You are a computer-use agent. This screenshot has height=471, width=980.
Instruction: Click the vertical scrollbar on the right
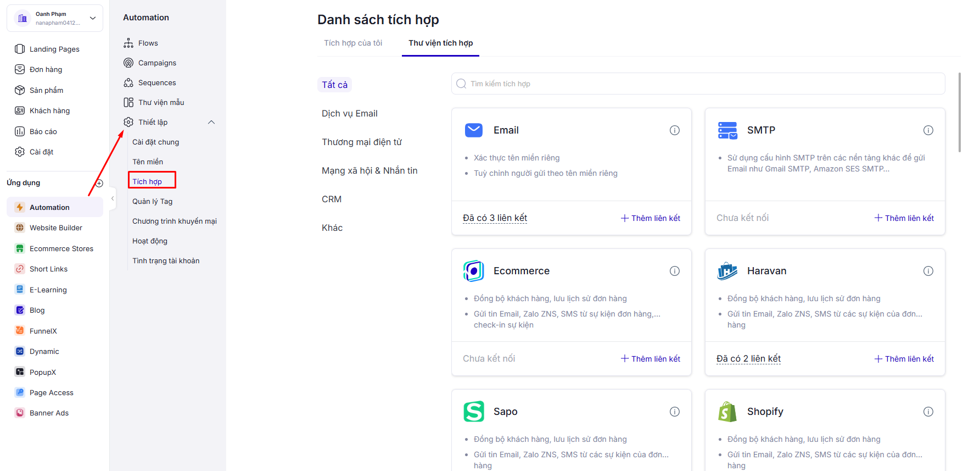pos(959,113)
